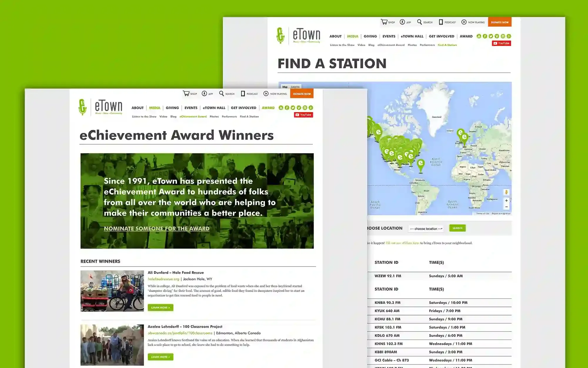
Task: Click Listen to the Show on Award page
Action: [144, 117]
